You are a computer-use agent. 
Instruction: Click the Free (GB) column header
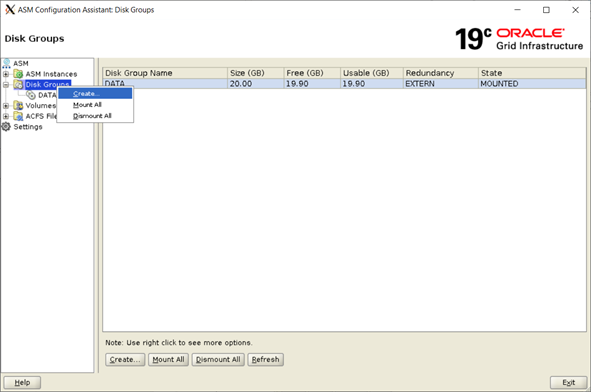pos(312,73)
